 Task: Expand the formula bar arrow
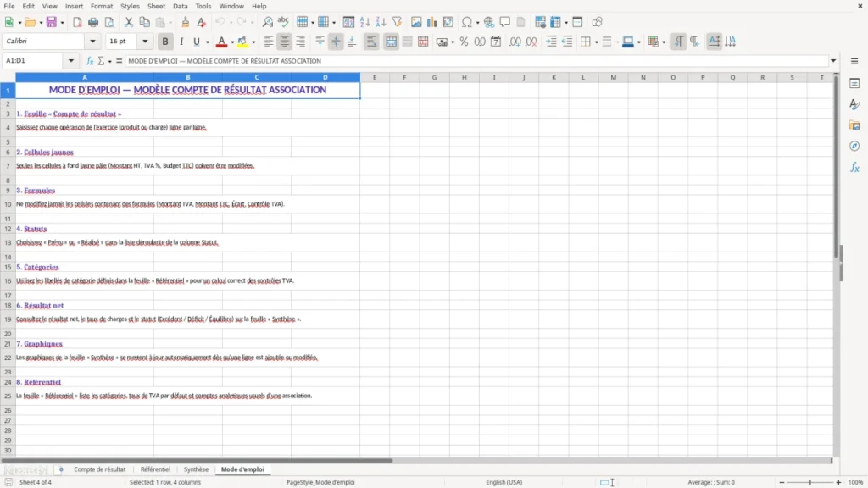click(x=833, y=61)
